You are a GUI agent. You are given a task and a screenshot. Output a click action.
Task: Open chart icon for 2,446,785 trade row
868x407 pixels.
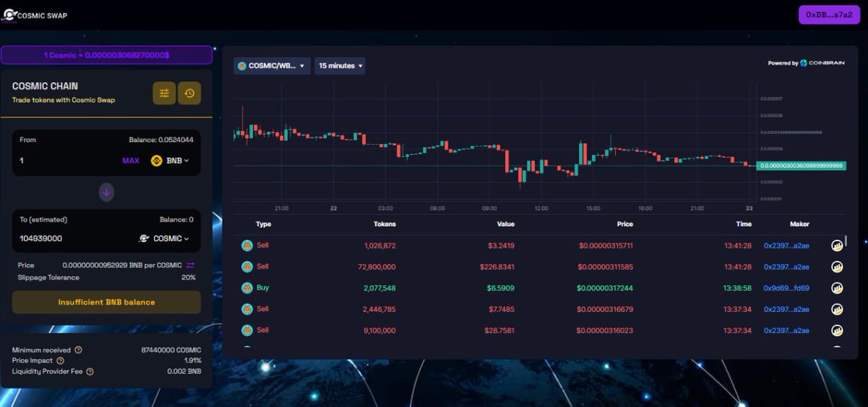tap(837, 310)
